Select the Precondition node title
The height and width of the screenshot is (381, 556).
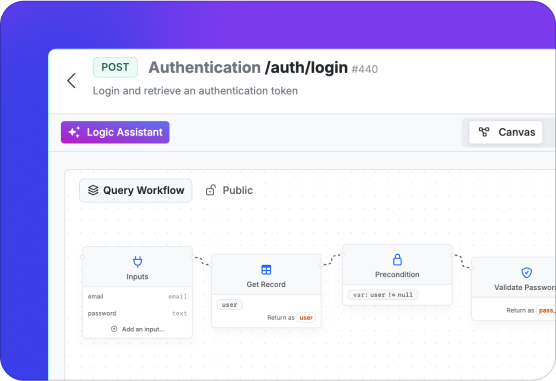point(397,275)
